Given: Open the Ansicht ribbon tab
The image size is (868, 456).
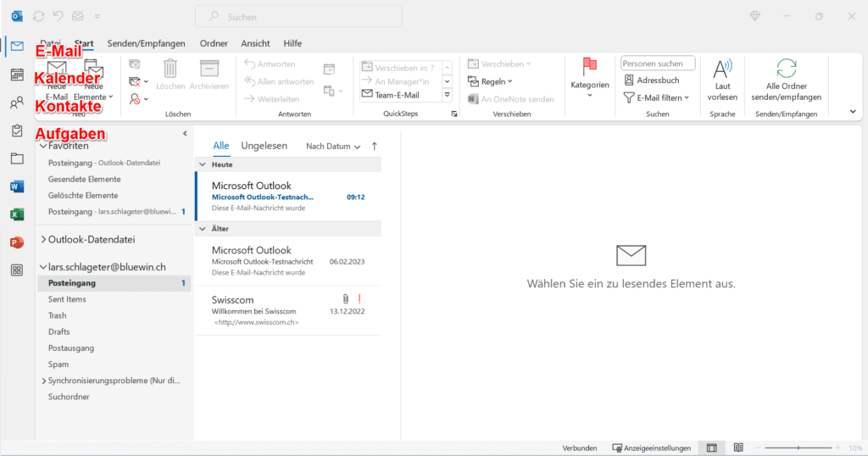Looking at the screenshot, I should (x=255, y=43).
